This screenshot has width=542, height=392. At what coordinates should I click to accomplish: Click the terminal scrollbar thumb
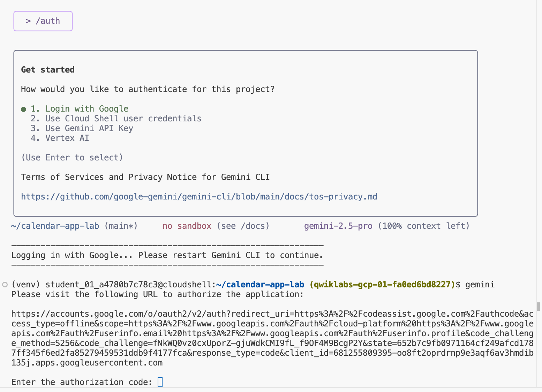(538, 306)
